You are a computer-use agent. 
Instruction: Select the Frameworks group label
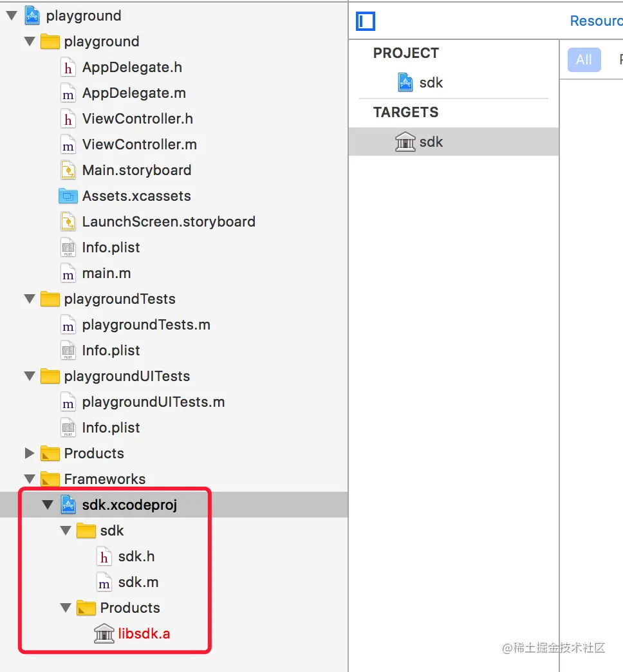coord(104,479)
